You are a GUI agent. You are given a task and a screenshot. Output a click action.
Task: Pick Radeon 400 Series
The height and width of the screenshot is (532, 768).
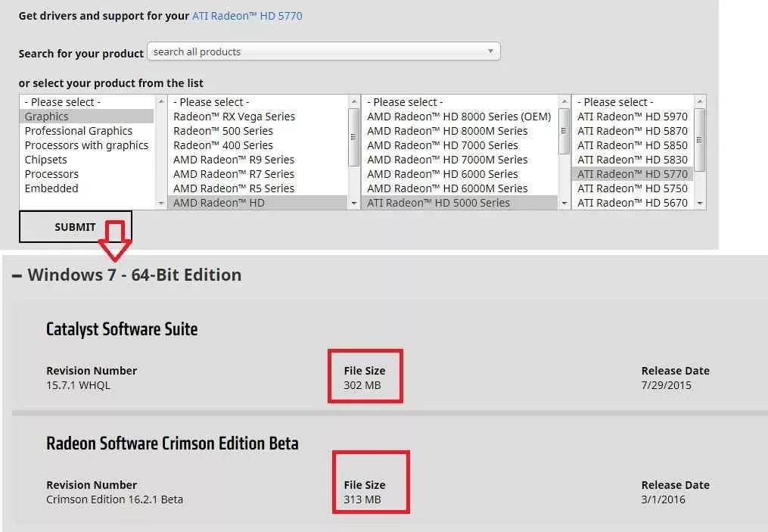tap(257, 145)
